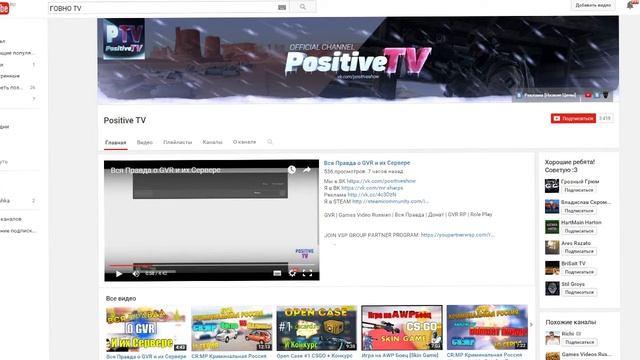
Task: Open the Open Case #1 thumbnail
Action: pyautogui.click(x=316, y=328)
